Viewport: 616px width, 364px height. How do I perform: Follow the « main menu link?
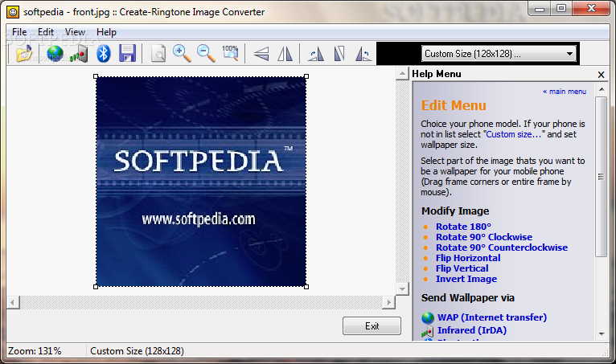pyautogui.click(x=565, y=92)
